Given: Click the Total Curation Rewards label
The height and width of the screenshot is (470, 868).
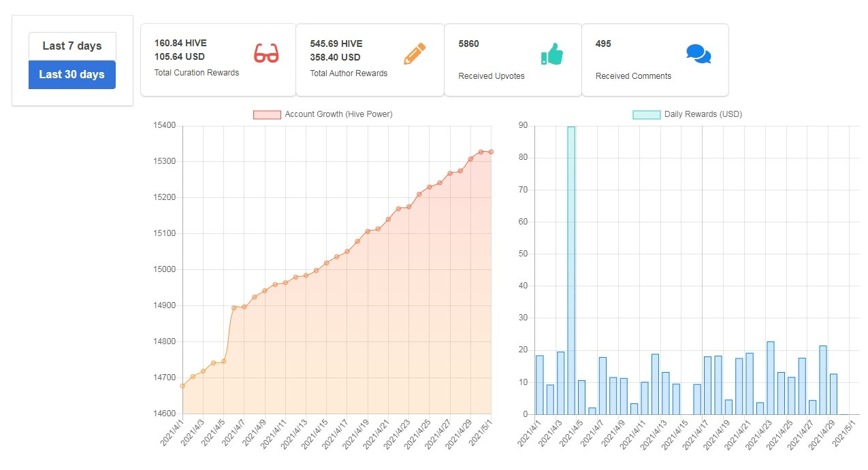Looking at the screenshot, I should coord(197,73).
